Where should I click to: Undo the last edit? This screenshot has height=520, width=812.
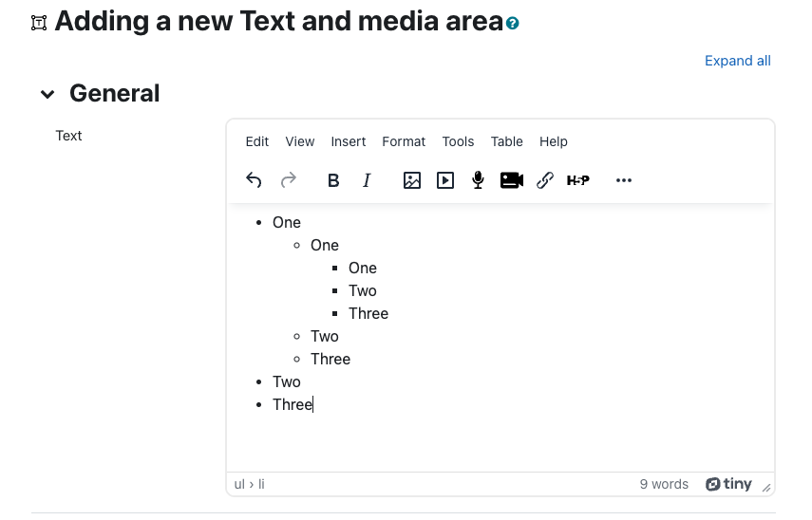254,180
